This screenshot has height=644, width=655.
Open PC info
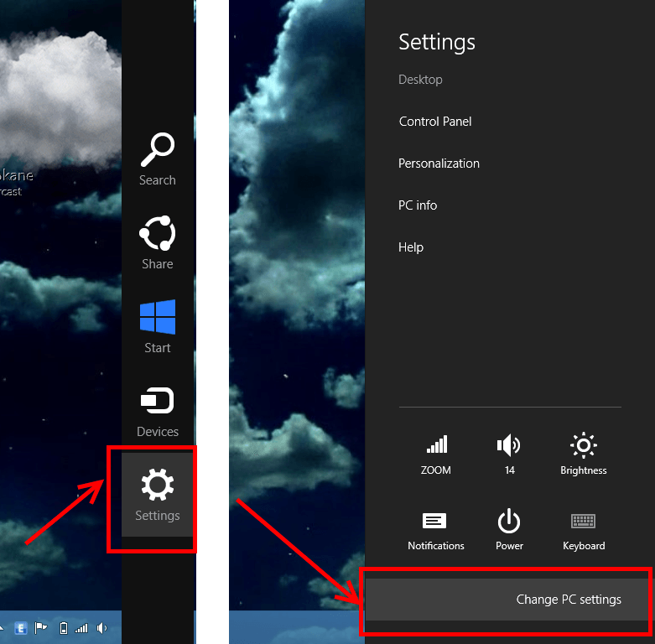418,205
